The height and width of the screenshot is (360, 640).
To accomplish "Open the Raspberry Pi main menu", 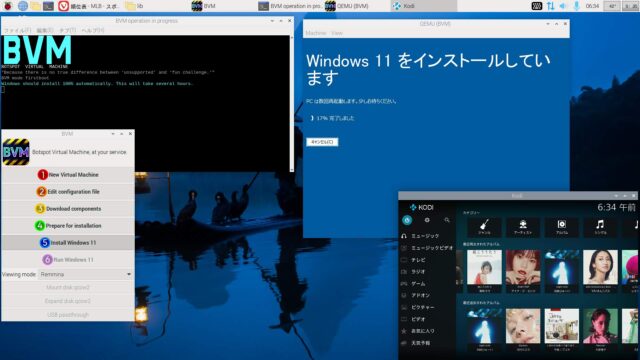I will click(x=7, y=6).
